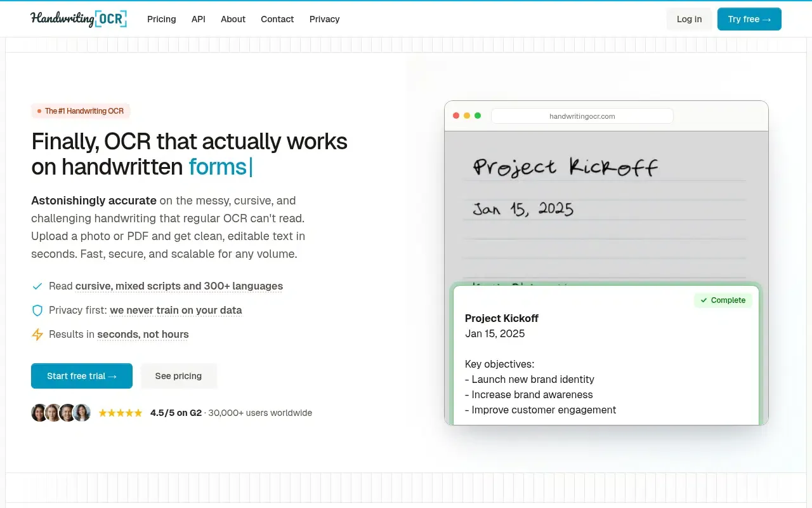Click the bold "Project Kickoff" result heading
Screen dimensions: 812x508
(502, 318)
